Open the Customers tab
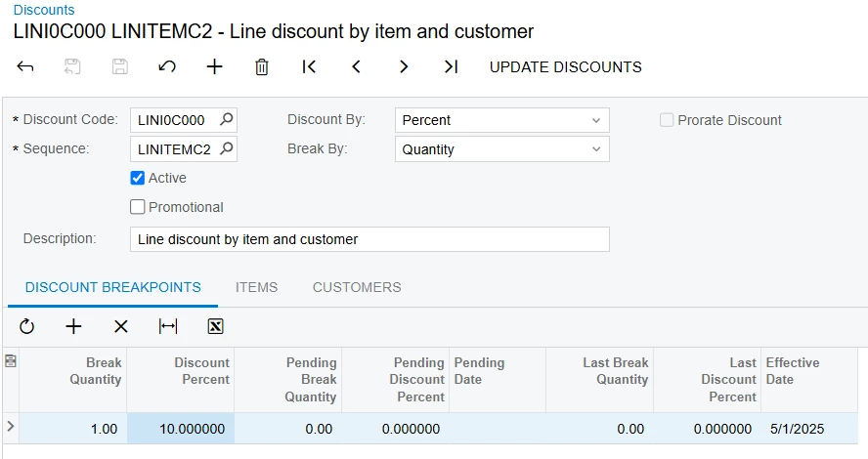This screenshot has height=459, width=868. click(x=357, y=288)
